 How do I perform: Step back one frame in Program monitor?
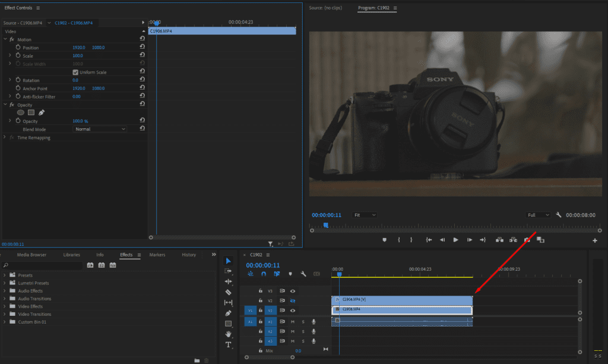pos(442,240)
